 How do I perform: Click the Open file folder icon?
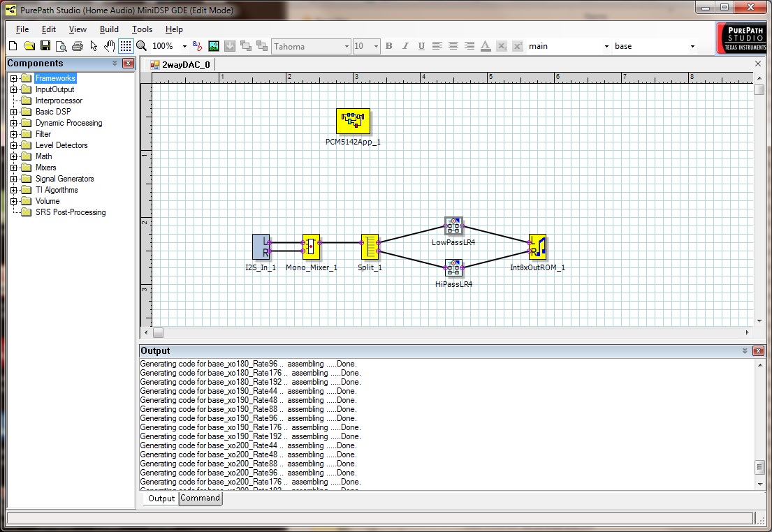pyautogui.click(x=29, y=46)
